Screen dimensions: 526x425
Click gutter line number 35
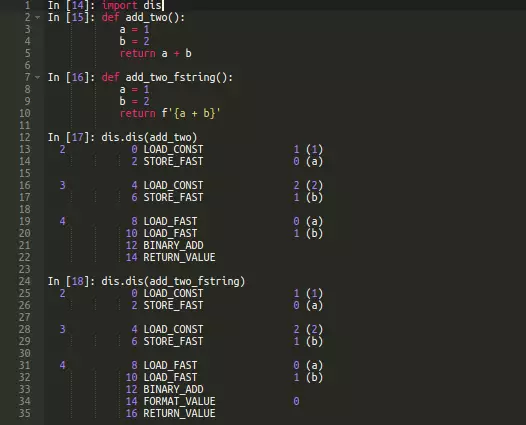click(x=24, y=413)
